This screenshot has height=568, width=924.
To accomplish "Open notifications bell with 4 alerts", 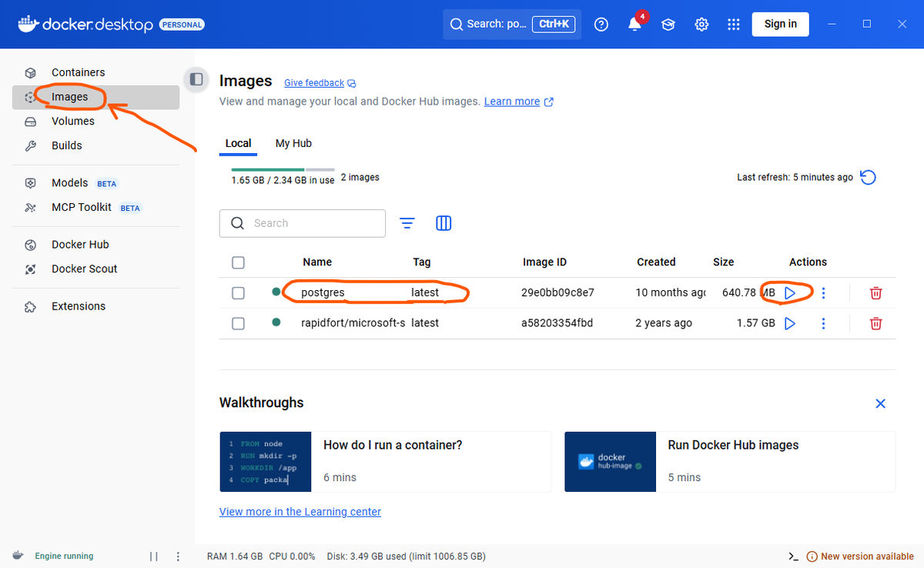I will pyautogui.click(x=634, y=25).
